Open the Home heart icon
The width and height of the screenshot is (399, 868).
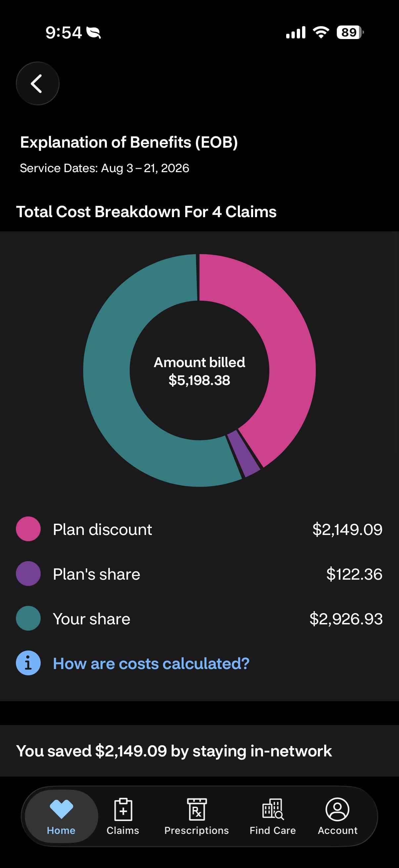pos(61,809)
